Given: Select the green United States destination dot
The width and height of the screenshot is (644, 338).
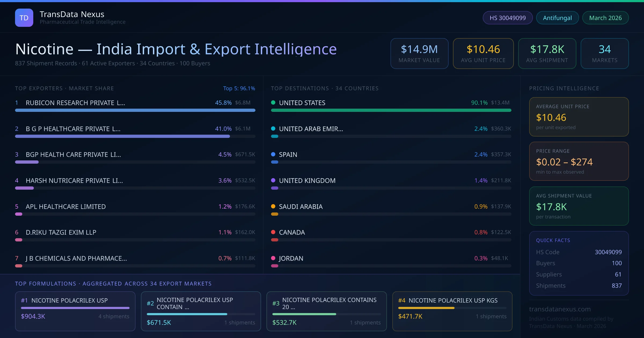Looking at the screenshot, I should [273, 102].
